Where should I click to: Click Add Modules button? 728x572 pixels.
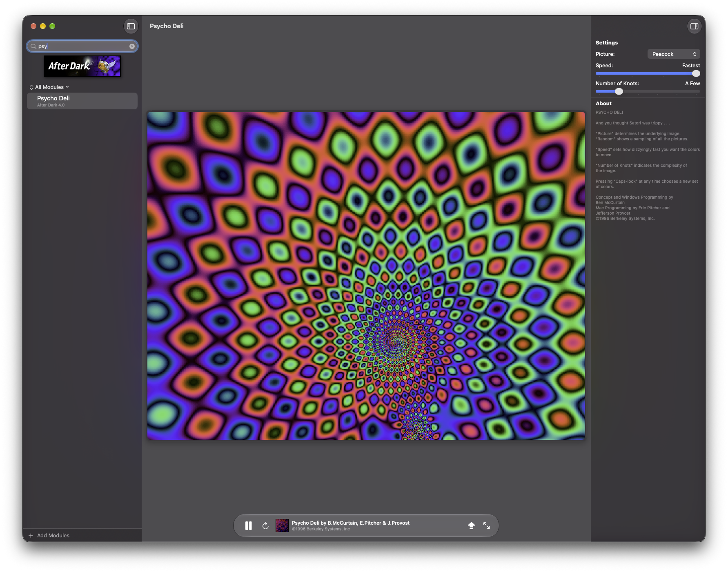tap(49, 535)
